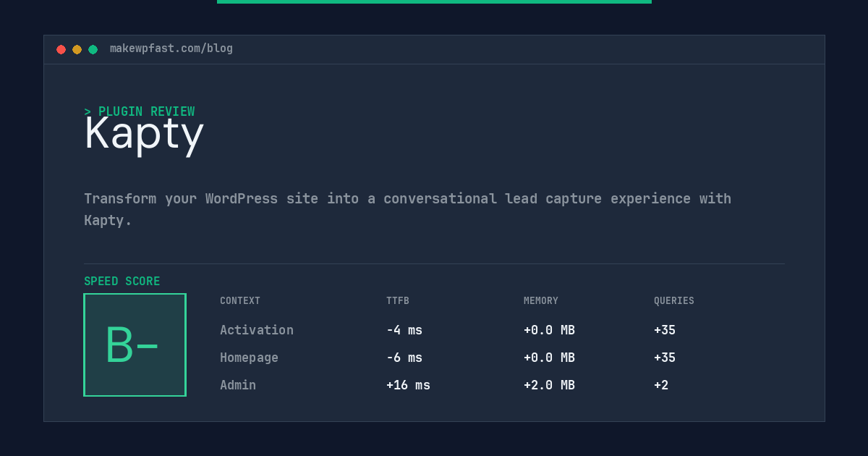868x456 pixels.
Task: Click Admin memory value +2.0 MB
Action: (549, 385)
